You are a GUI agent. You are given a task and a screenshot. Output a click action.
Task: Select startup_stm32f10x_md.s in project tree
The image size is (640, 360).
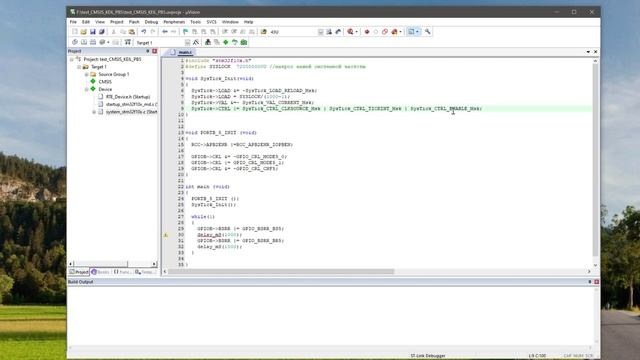pos(131,104)
